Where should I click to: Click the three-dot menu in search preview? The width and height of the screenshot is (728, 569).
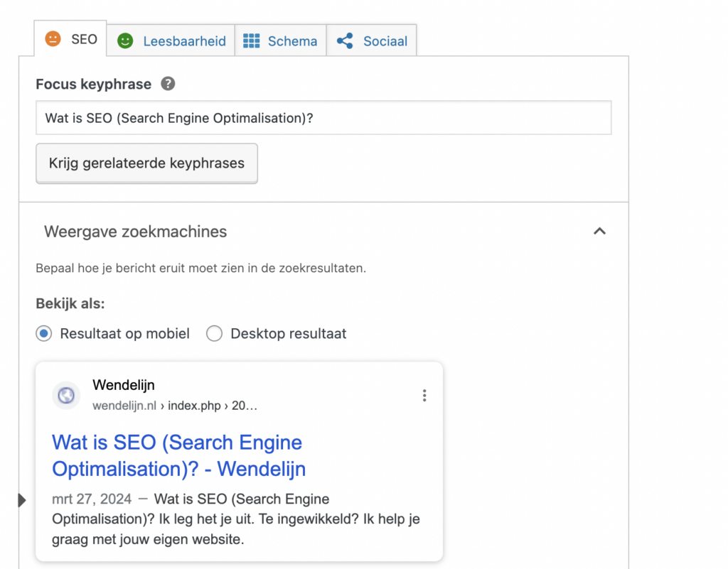tap(424, 396)
